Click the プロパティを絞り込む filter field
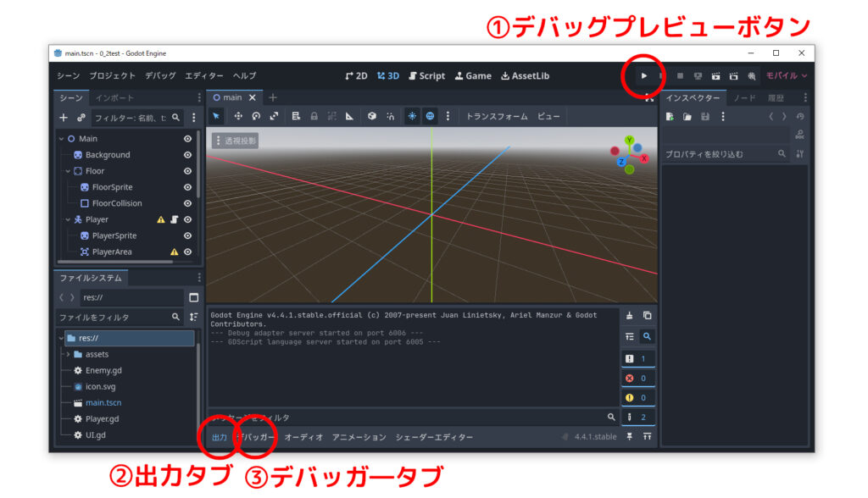868x498 pixels. click(x=721, y=154)
